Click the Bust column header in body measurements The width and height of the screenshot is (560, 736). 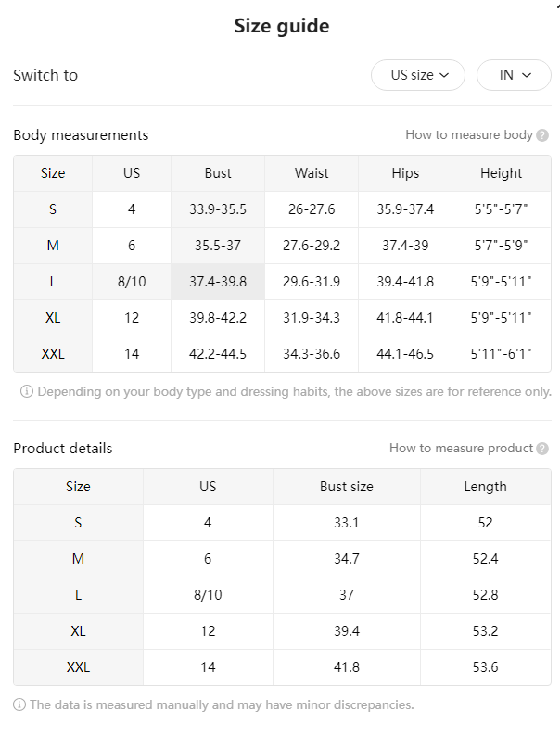tap(218, 173)
